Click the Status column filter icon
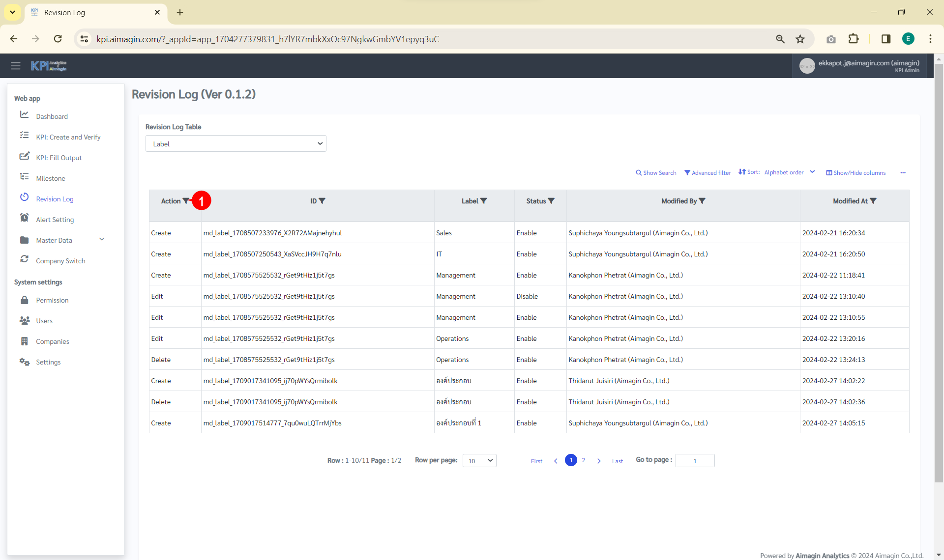Viewport: 944px width, 560px height. [x=551, y=201]
